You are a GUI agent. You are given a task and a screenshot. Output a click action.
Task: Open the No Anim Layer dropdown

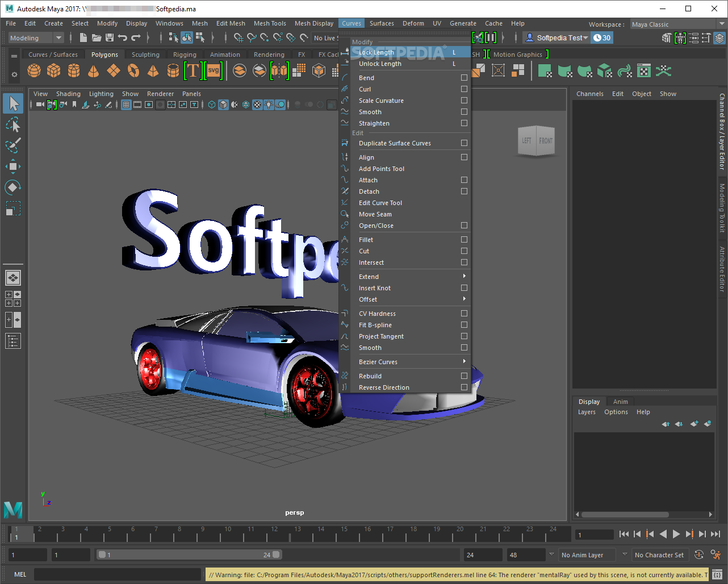(586, 555)
